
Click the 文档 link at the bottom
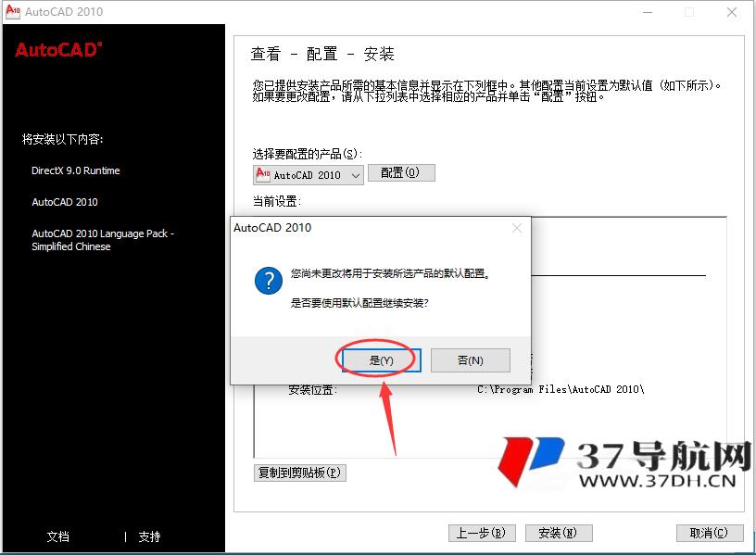coord(56,536)
